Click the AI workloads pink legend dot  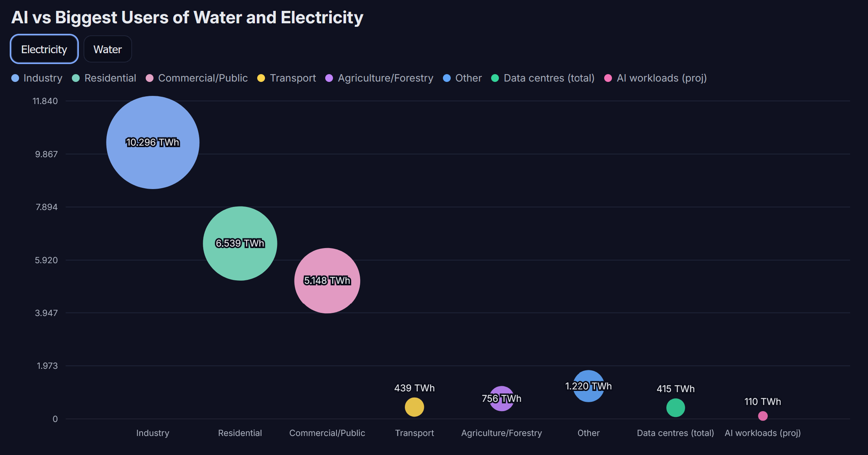tap(608, 78)
